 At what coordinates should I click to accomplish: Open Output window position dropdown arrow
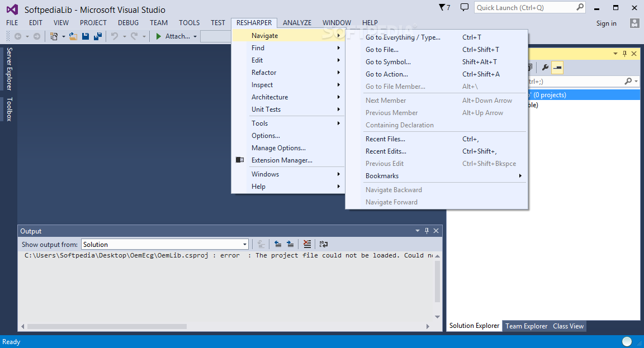pos(417,231)
